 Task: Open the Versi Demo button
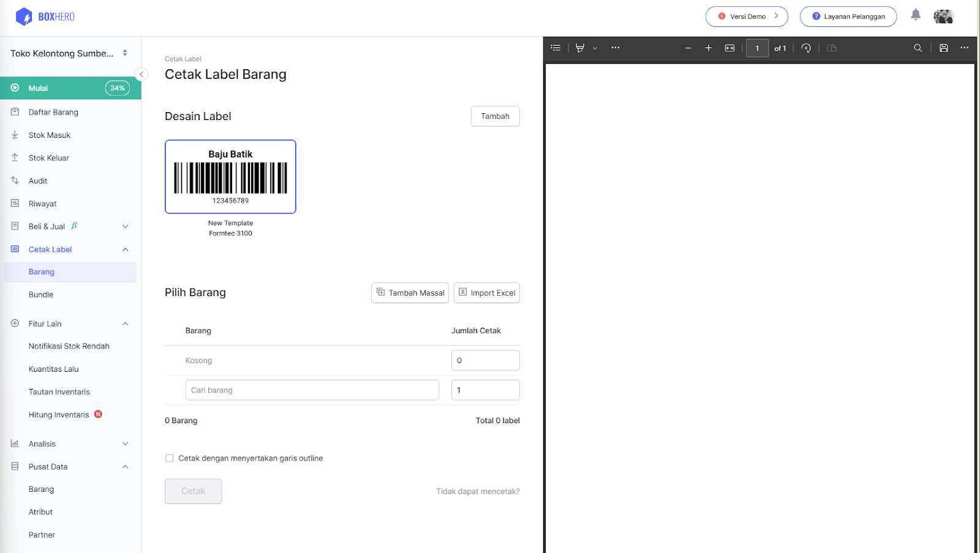[747, 17]
